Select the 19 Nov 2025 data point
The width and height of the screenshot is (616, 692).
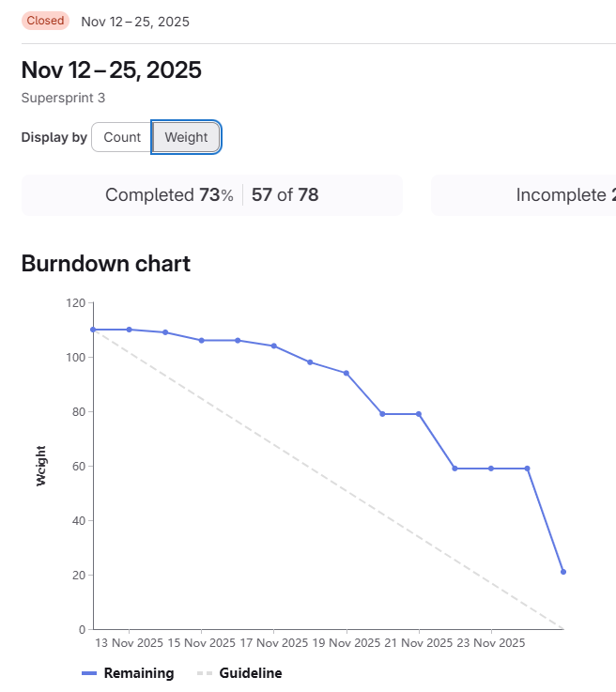[x=346, y=373]
